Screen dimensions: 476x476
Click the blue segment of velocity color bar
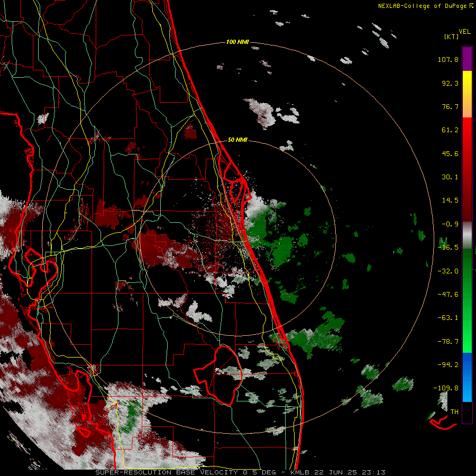467,377
